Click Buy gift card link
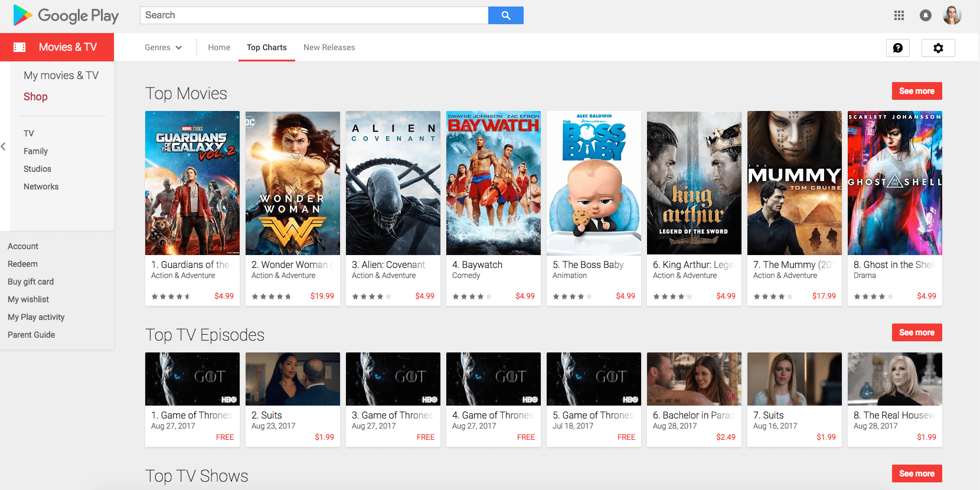 pyautogui.click(x=31, y=282)
